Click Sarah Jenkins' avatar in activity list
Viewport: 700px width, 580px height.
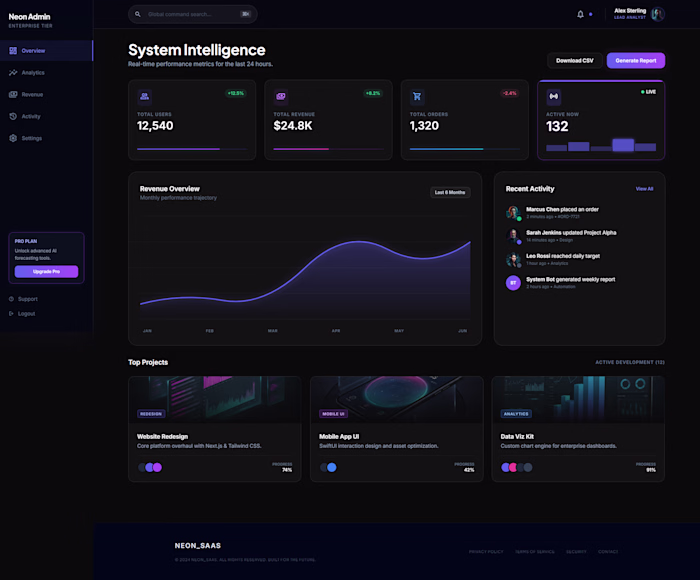513,236
